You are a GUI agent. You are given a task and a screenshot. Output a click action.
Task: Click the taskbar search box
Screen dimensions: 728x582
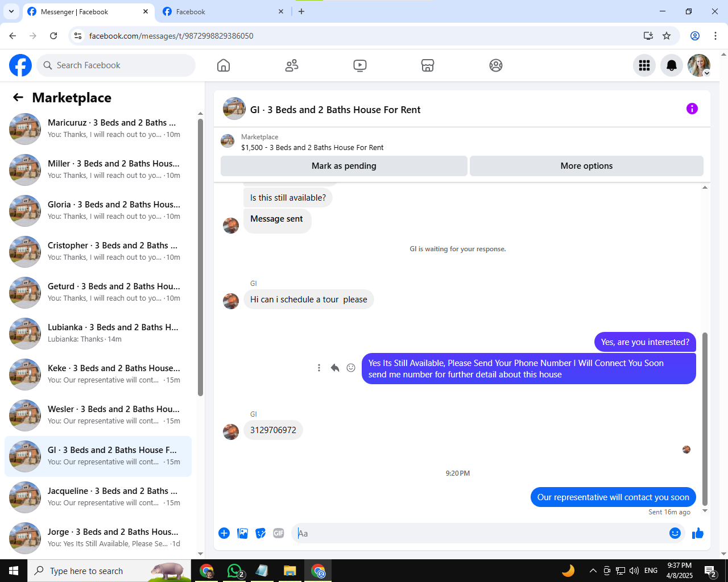tap(109, 571)
